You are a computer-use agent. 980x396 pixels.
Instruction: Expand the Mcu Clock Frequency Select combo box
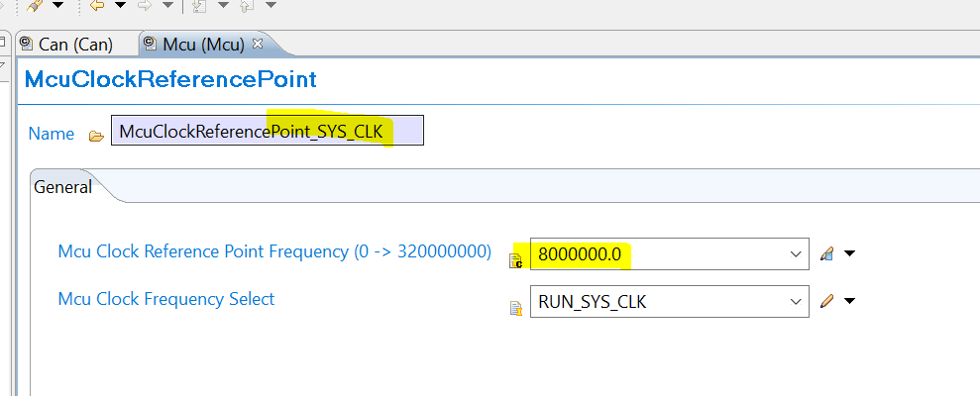795,302
